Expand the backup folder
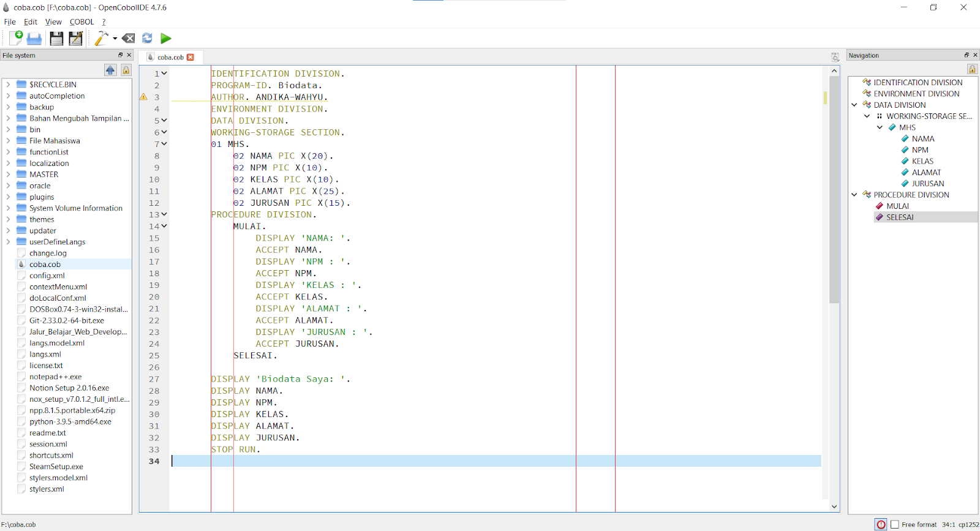Viewport: 980px width, 531px height. 8,107
